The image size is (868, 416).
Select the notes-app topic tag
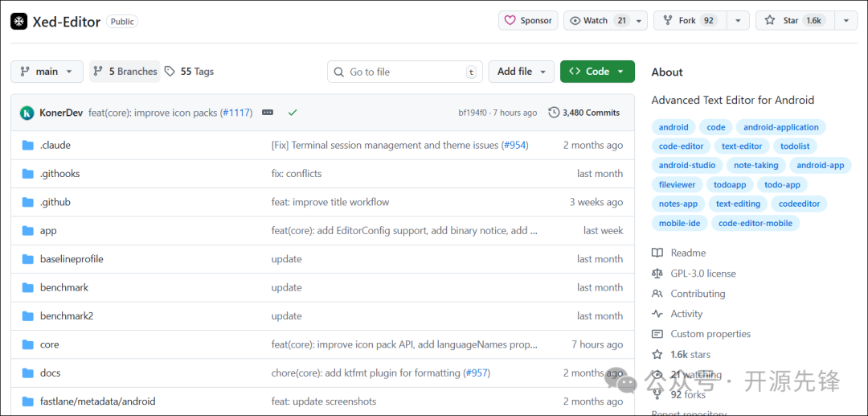[x=678, y=204]
